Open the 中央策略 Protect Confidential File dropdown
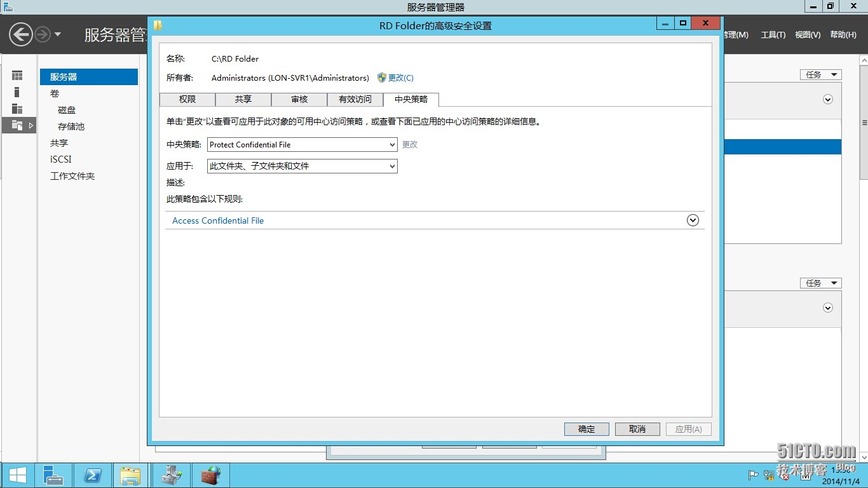The width and height of the screenshot is (868, 488). click(x=302, y=145)
